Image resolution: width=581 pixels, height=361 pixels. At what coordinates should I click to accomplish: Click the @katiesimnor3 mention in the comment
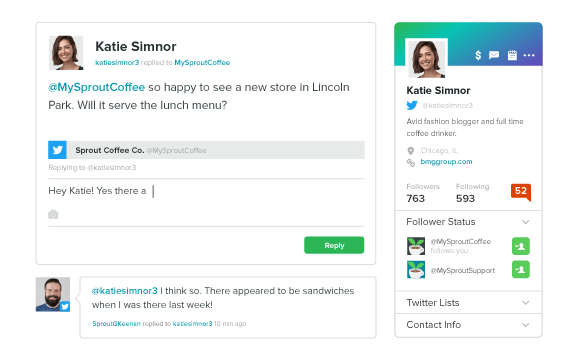tap(124, 291)
